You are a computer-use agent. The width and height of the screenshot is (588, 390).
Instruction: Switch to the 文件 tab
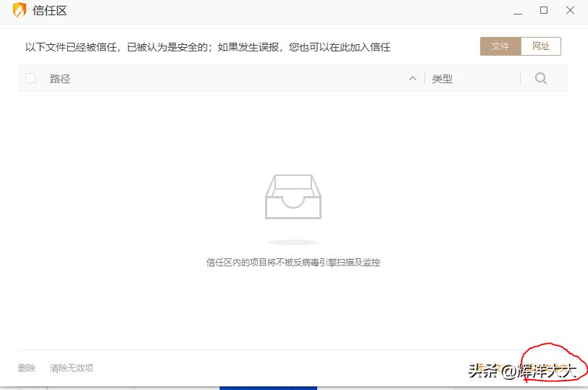pyautogui.click(x=500, y=46)
